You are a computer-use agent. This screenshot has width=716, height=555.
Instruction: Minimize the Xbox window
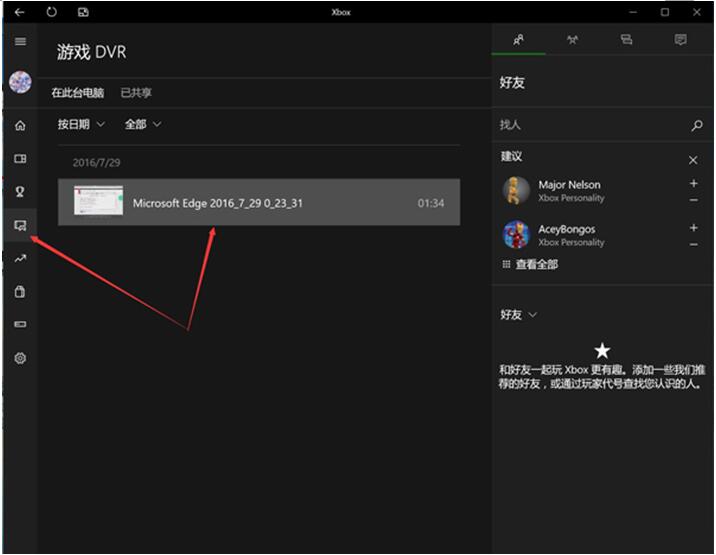click(x=633, y=12)
